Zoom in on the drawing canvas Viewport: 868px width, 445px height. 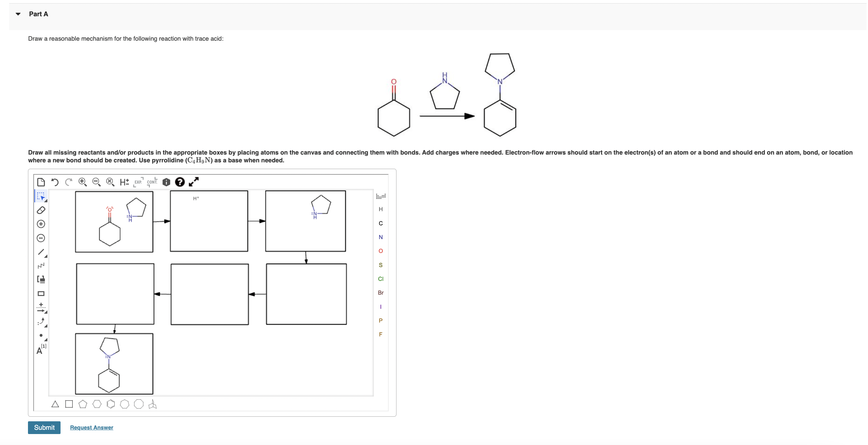tap(82, 182)
